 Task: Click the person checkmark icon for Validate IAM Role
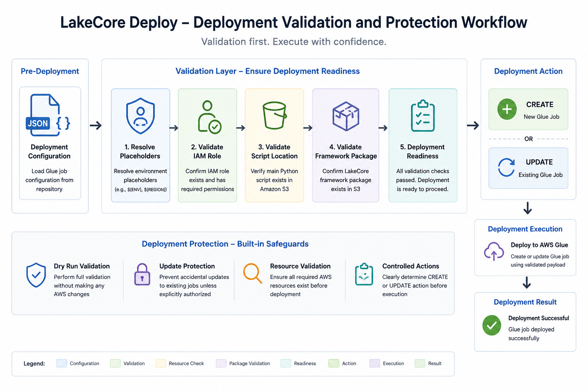click(x=209, y=117)
